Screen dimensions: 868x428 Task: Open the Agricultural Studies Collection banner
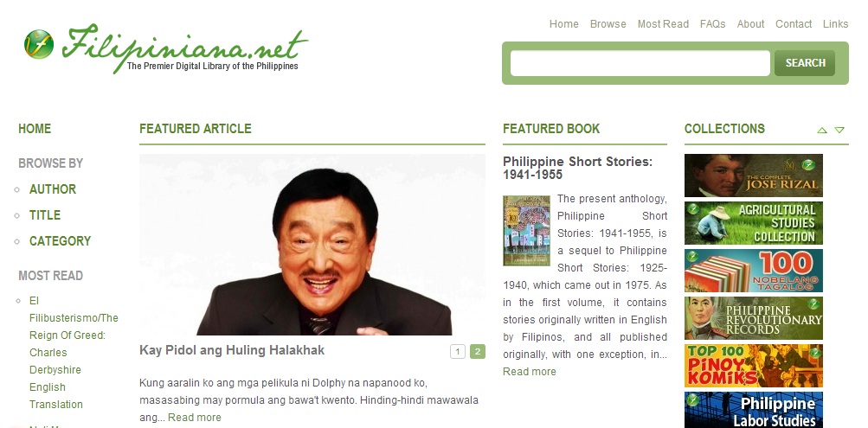754,223
